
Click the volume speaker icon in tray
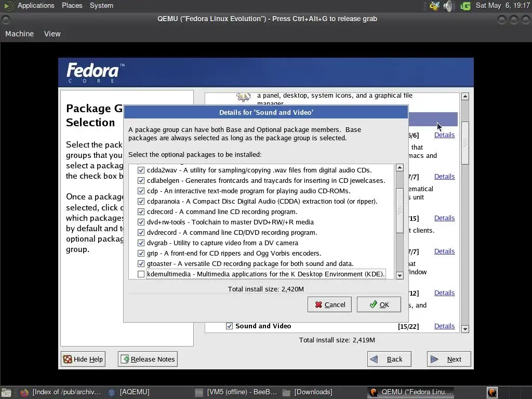(x=448, y=6)
